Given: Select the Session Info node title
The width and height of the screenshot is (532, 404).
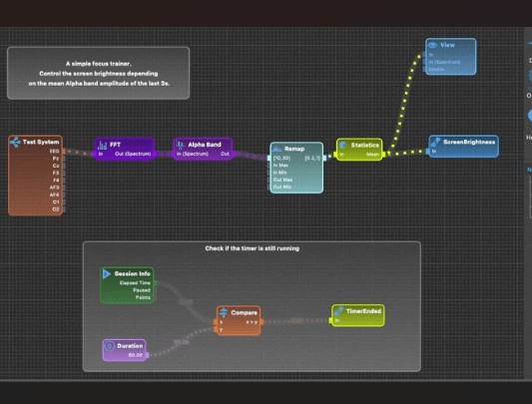Looking at the screenshot, I should 132,273.
